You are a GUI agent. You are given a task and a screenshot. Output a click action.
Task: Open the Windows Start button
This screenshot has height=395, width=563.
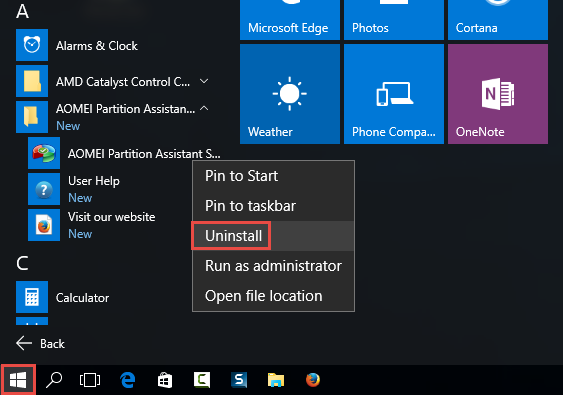[18, 380]
